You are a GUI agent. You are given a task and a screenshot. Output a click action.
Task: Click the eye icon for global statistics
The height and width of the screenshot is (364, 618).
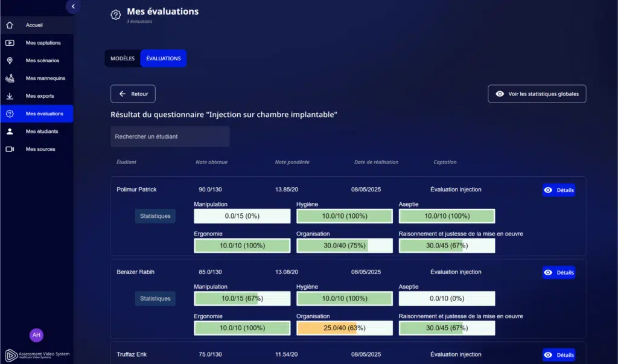[x=500, y=94]
